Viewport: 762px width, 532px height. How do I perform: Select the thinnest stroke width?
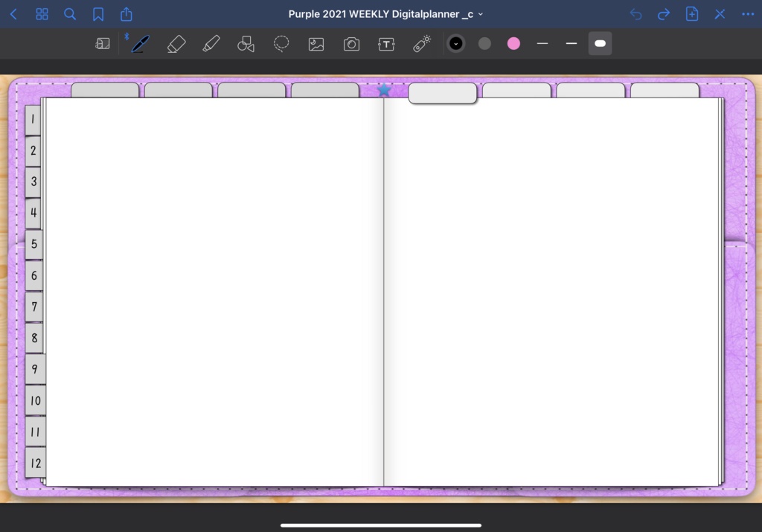click(x=542, y=44)
